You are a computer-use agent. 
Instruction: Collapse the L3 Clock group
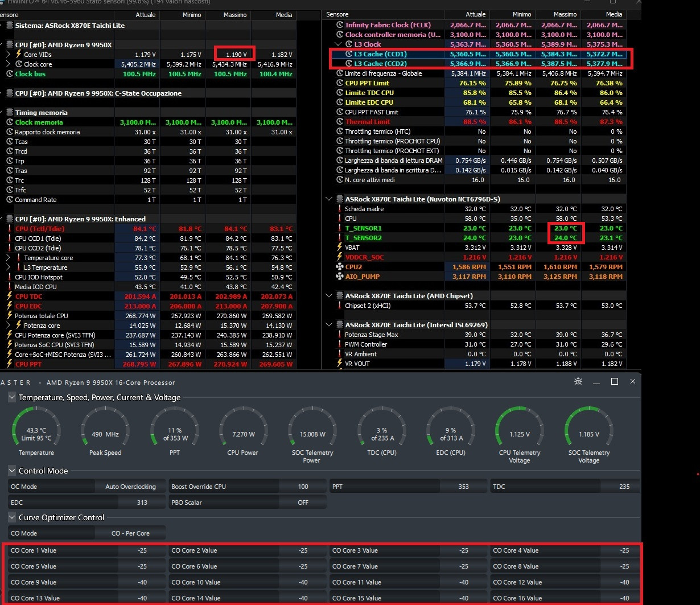338,44
